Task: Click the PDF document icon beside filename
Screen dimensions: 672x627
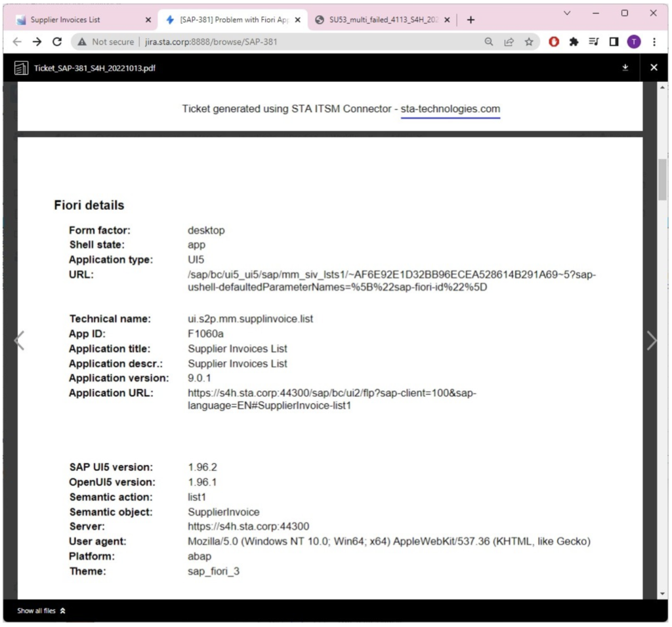Action: [x=21, y=68]
